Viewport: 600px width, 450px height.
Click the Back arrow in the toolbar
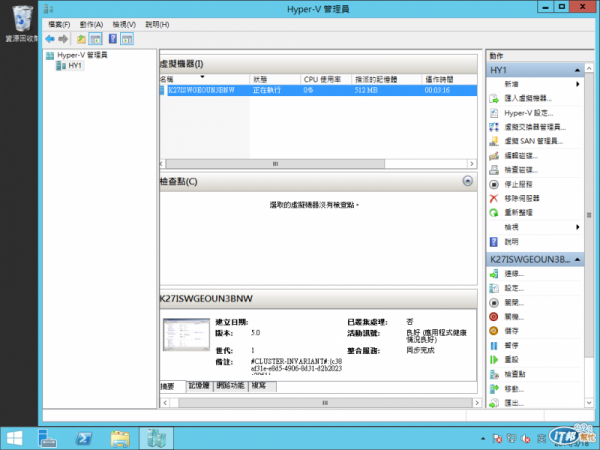click(x=50, y=39)
